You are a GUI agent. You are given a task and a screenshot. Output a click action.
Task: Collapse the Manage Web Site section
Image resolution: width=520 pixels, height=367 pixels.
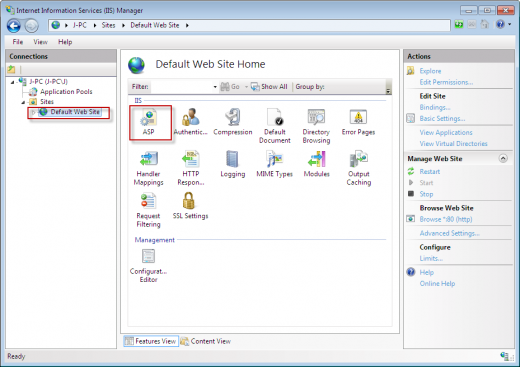[x=503, y=158]
